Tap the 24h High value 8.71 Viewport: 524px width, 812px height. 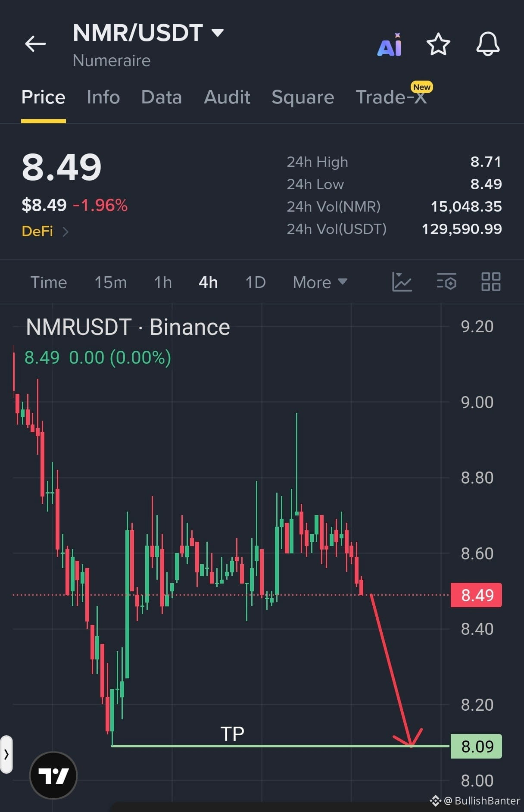(486, 162)
